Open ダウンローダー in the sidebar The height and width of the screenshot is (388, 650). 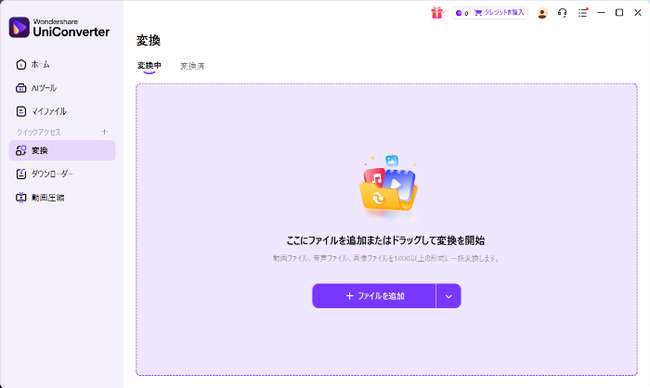[x=62, y=174]
